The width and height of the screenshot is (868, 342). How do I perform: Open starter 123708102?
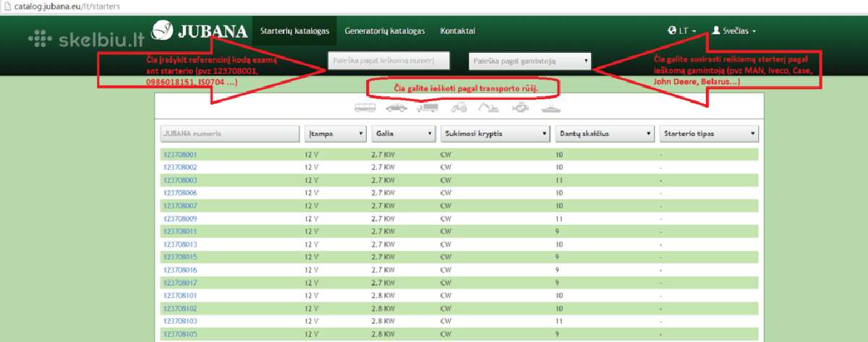click(180, 309)
